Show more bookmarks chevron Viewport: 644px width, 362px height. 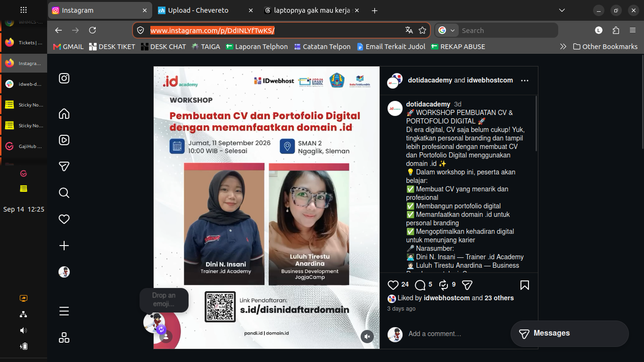(x=563, y=47)
